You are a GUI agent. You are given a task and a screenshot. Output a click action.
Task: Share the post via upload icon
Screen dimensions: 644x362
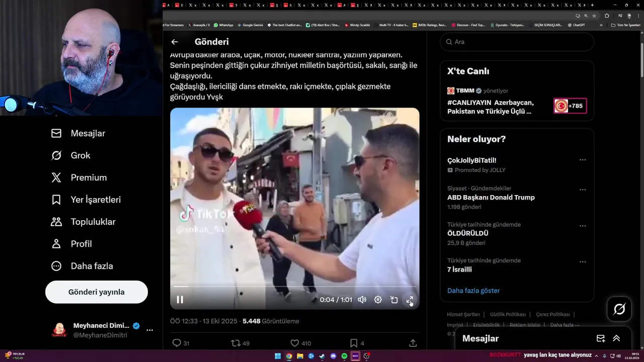413,343
